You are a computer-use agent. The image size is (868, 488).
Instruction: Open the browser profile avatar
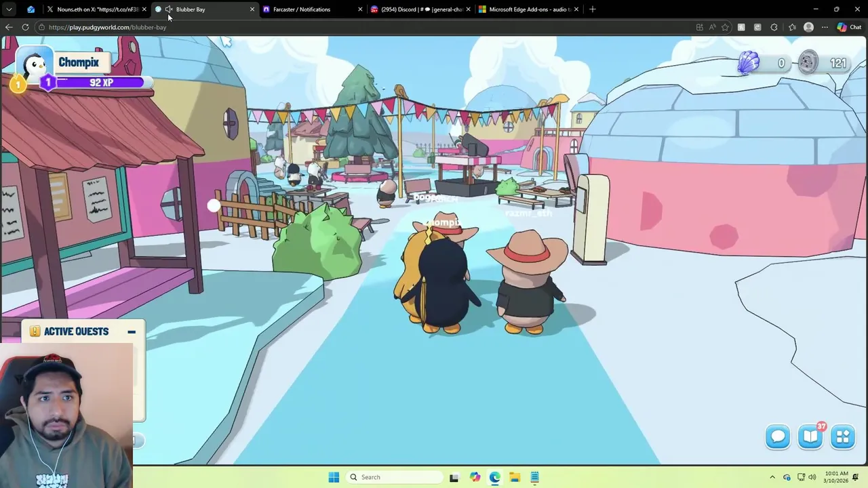[808, 27]
